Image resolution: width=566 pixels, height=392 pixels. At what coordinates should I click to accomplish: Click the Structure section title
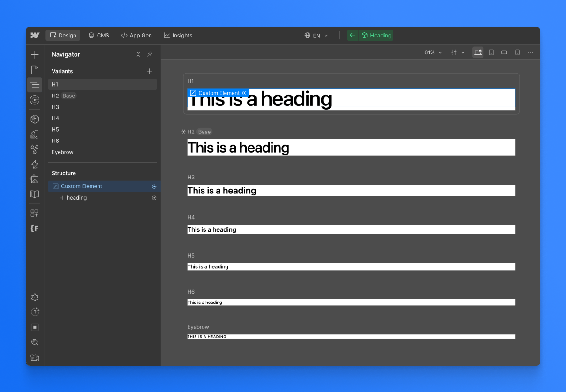(x=64, y=173)
